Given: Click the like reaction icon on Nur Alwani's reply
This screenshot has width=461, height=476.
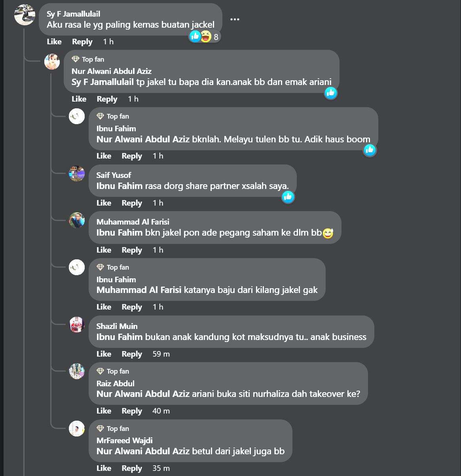Looking at the screenshot, I should click(330, 93).
